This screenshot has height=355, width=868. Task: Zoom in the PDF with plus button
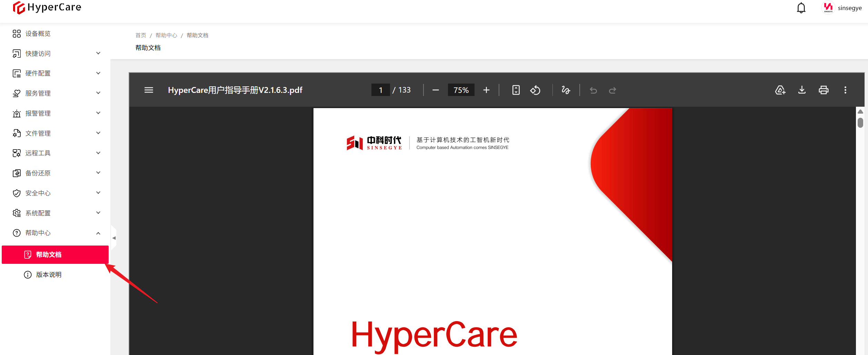coord(486,90)
